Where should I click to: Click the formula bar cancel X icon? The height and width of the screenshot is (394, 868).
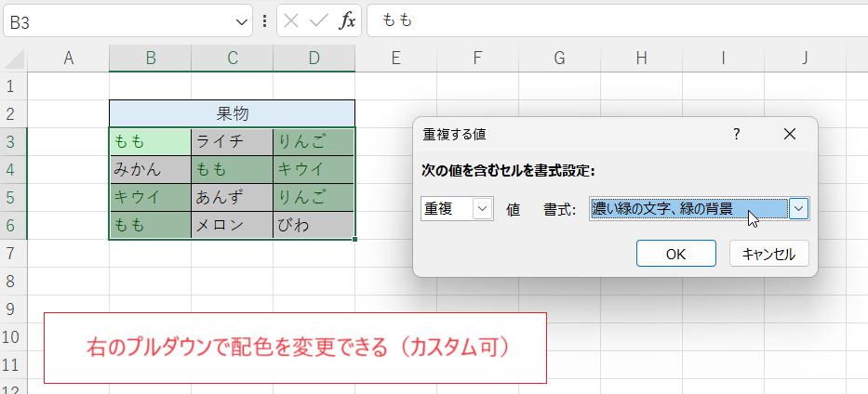click(291, 21)
